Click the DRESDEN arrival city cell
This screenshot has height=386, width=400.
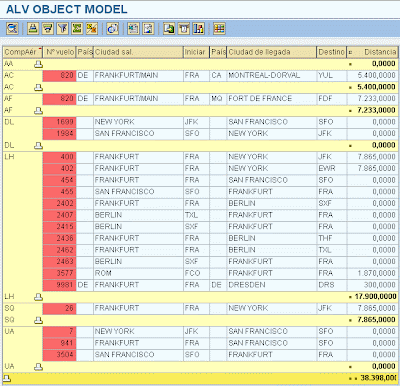coord(271,285)
